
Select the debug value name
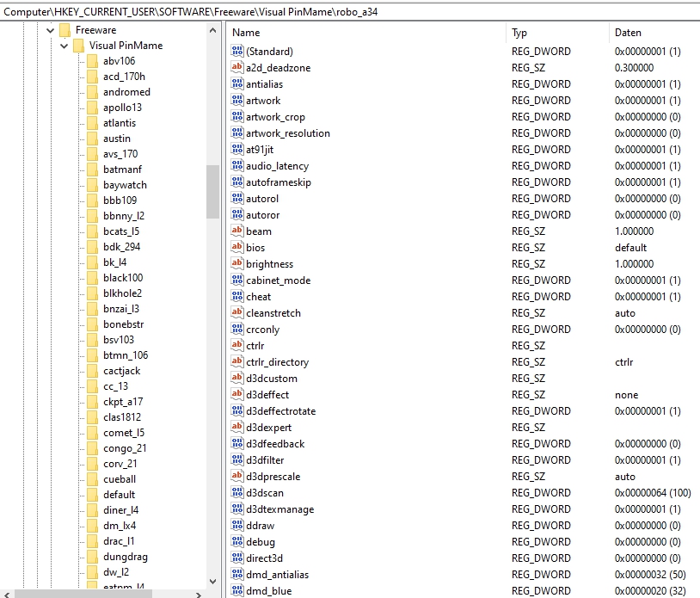(261, 542)
